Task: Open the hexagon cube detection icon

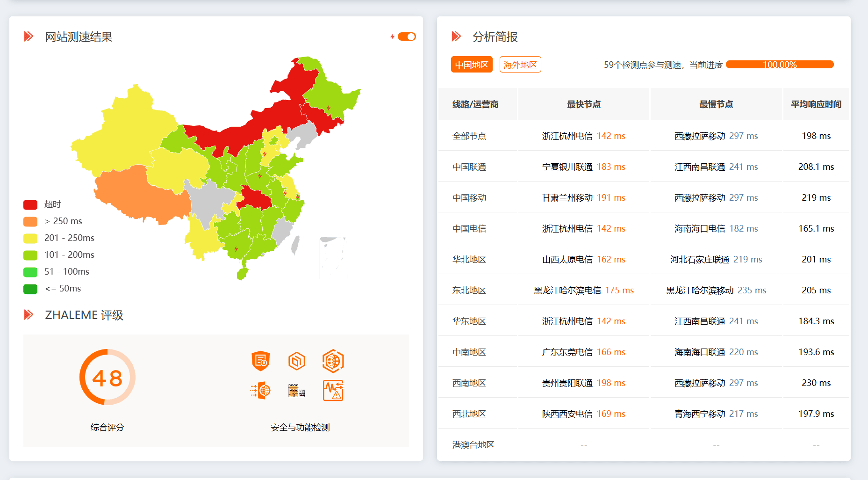Action: (297, 361)
